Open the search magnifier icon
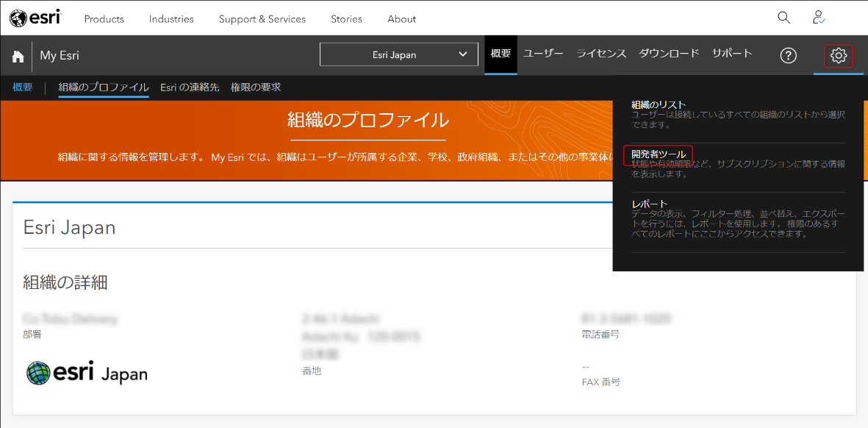 point(784,18)
